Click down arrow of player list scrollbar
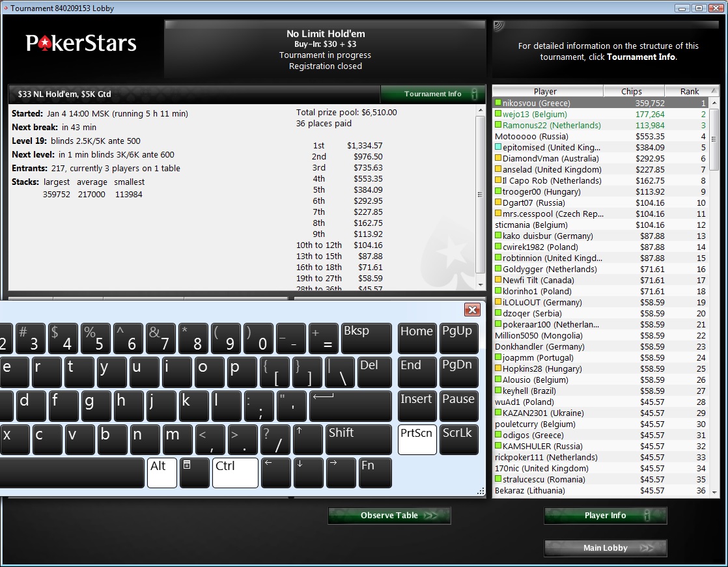The image size is (728, 567). [714, 492]
